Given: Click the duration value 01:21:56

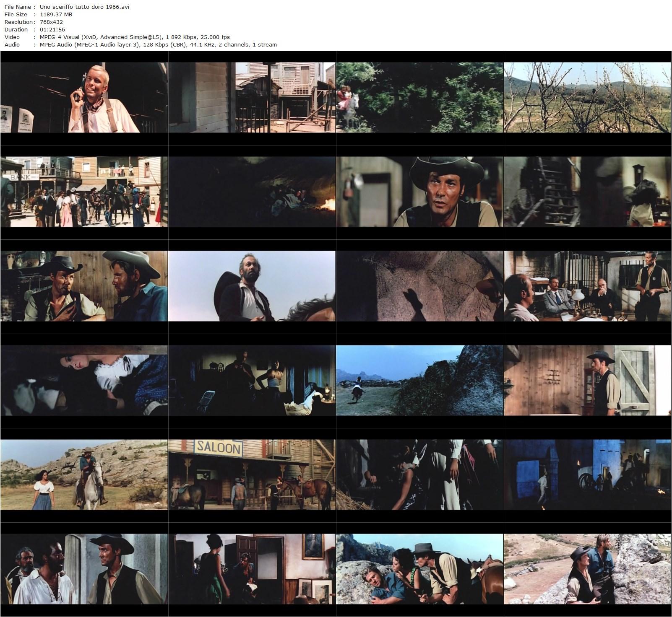Looking at the screenshot, I should pyautogui.click(x=52, y=29).
